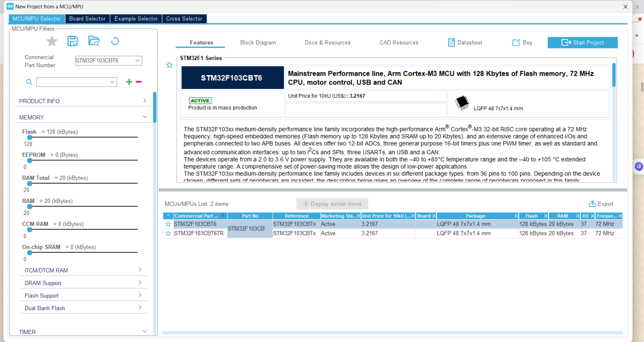Screen dimensions: 644x342
Task: Expand the DRAM Support filter
Action: tap(140, 282)
